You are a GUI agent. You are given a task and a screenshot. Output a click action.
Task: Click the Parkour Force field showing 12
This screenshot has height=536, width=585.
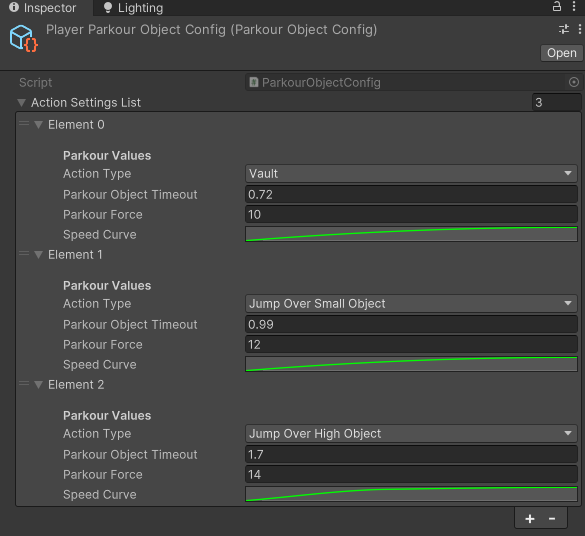[411, 344]
